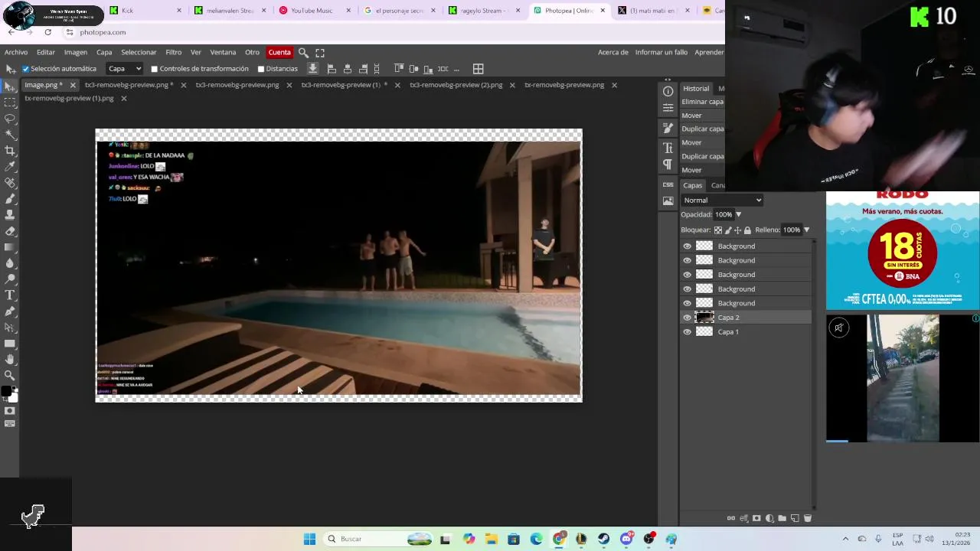Open the Ventana menu
This screenshot has width=980, height=551.
(x=223, y=52)
